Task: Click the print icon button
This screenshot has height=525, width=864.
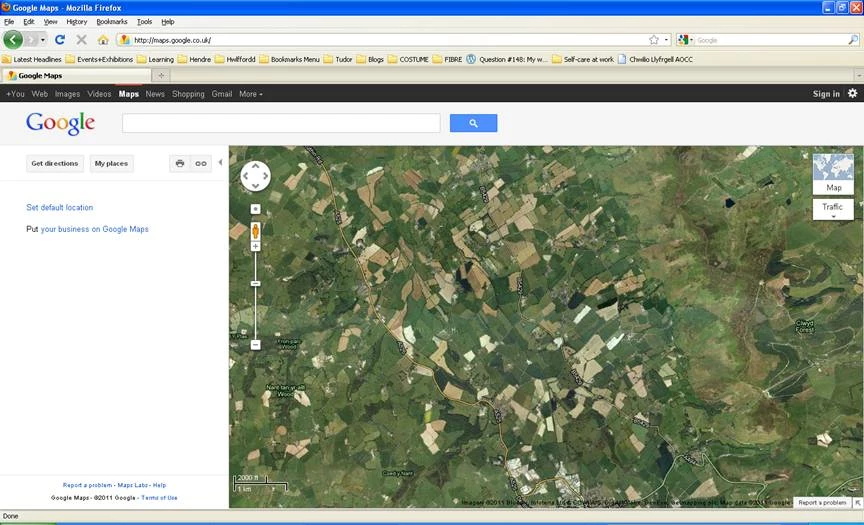Action: coord(180,163)
